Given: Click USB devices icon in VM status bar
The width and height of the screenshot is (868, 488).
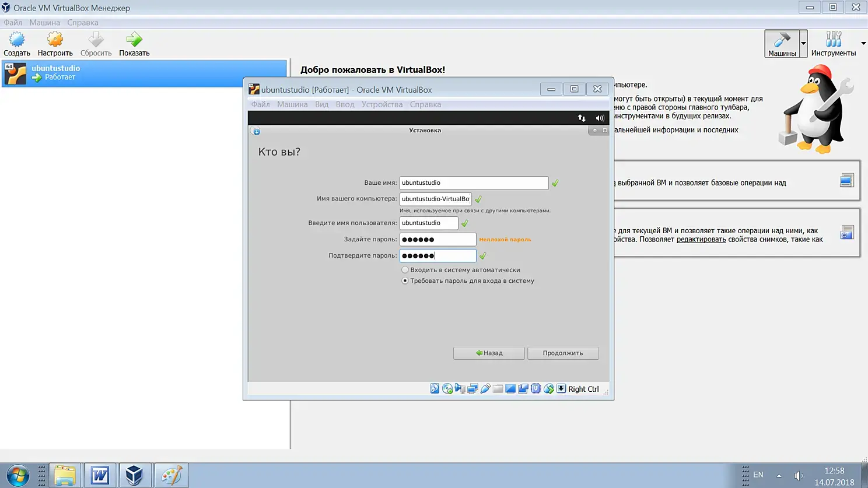Looking at the screenshot, I should [485, 389].
